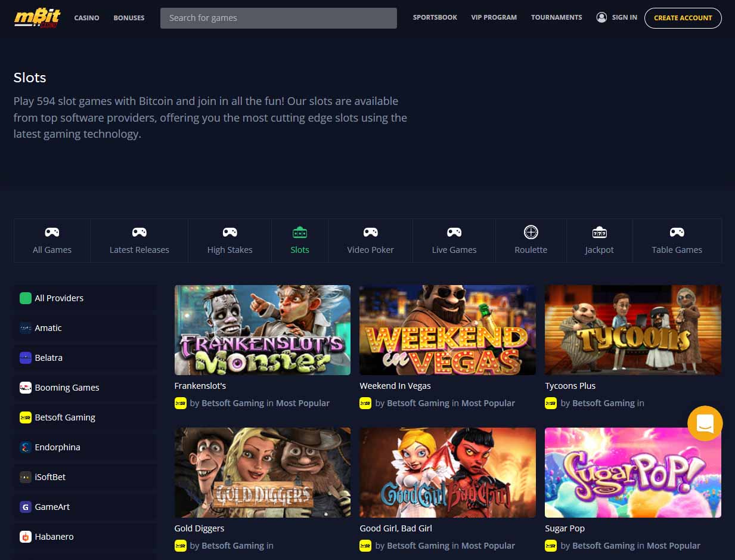Click the green All Providers icon
735x560 pixels.
pos(26,298)
